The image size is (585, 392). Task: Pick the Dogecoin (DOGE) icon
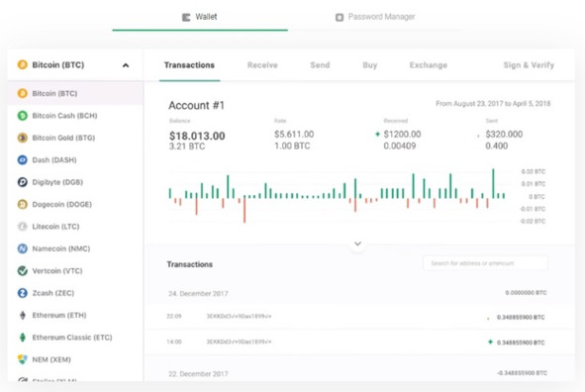point(23,204)
